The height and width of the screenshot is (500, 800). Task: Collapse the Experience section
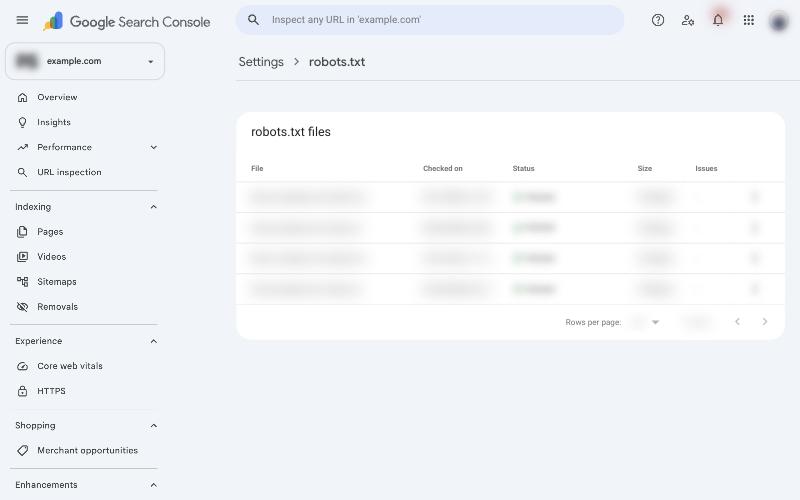(154, 341)
